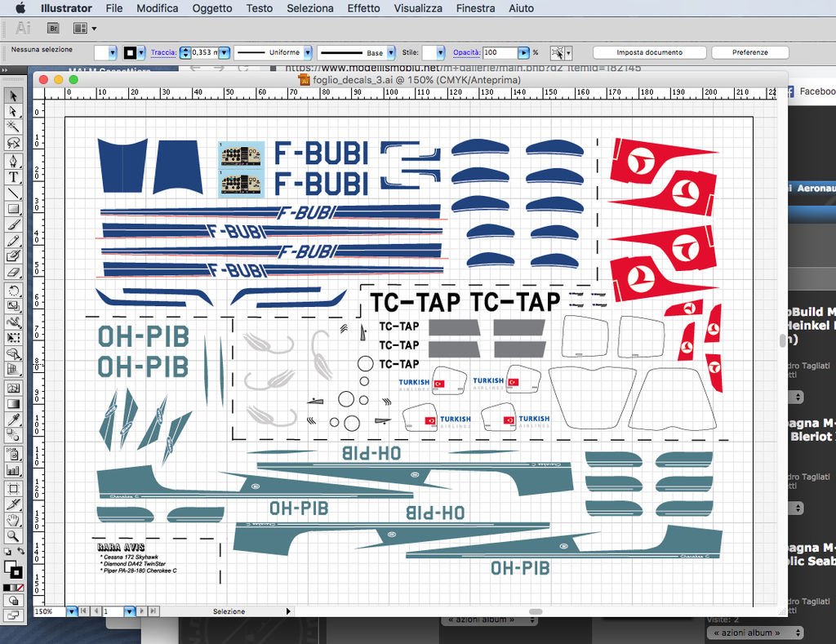This screenshot has height=644, width=836.
Task: Open Adobe Bridge via Br icon
Action: coord(53,29)
